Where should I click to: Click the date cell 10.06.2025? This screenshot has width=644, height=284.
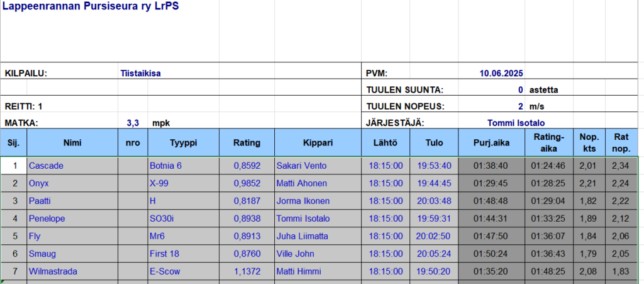tap(501, 74)
